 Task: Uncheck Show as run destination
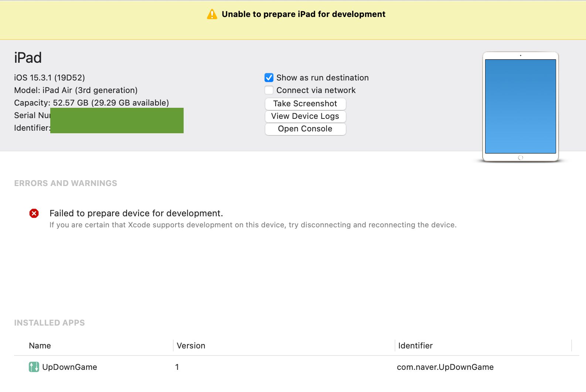(x=269, y=78)
